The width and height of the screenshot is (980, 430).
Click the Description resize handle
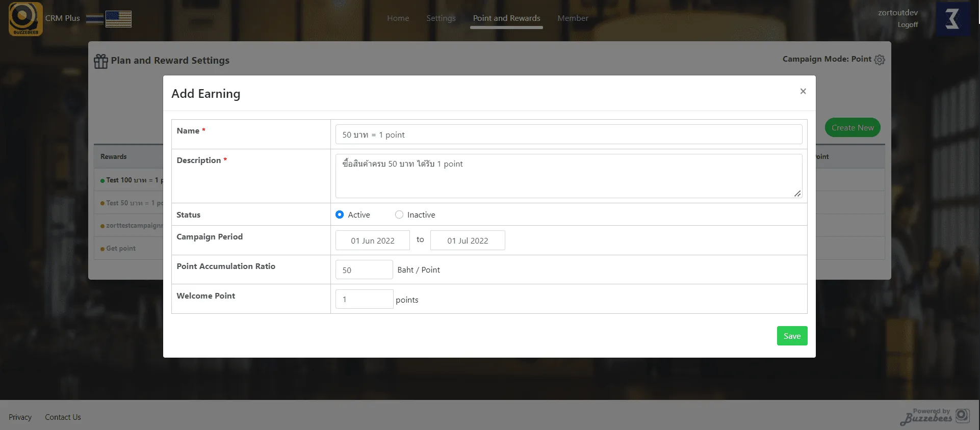pyautogui.click(x=797, y=194)
